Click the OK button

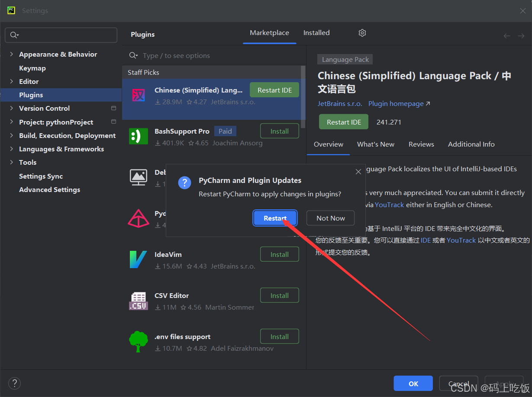pos(413,384)
